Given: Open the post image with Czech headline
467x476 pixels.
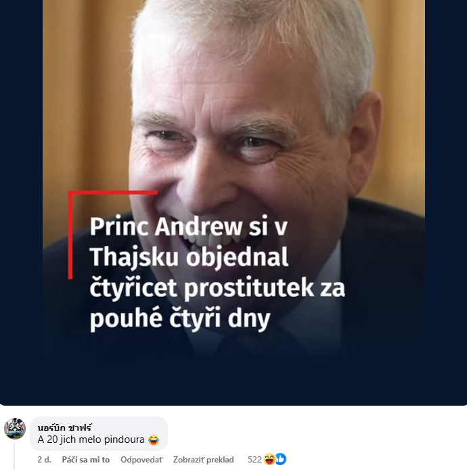Looking at the screenshot, I should [234, 202].
